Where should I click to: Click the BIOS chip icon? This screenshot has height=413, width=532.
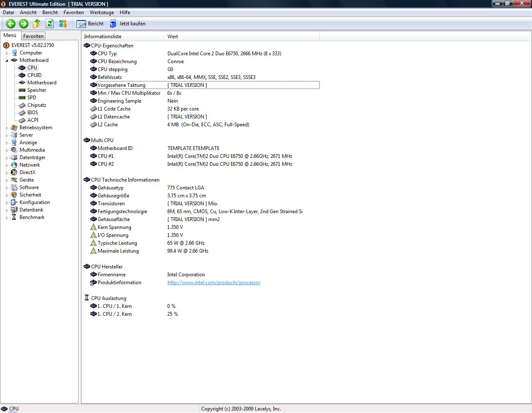pyautogui.click(x=22, y=113)
